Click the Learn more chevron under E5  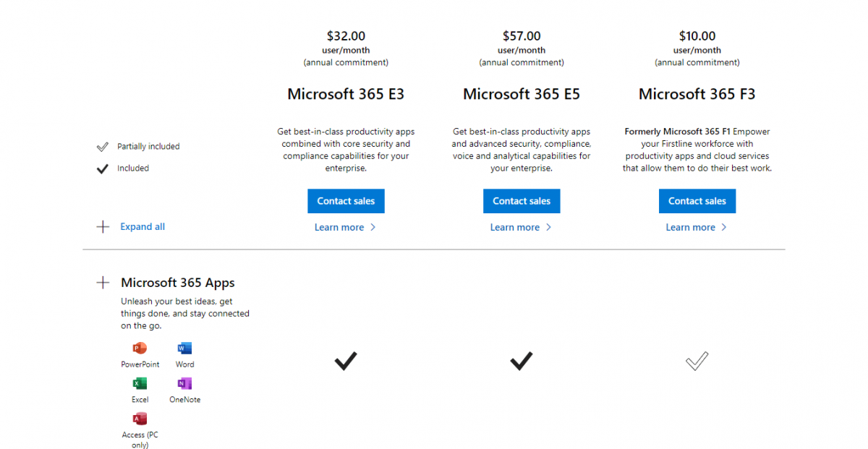pyautogui.click(x=548, y=227)
